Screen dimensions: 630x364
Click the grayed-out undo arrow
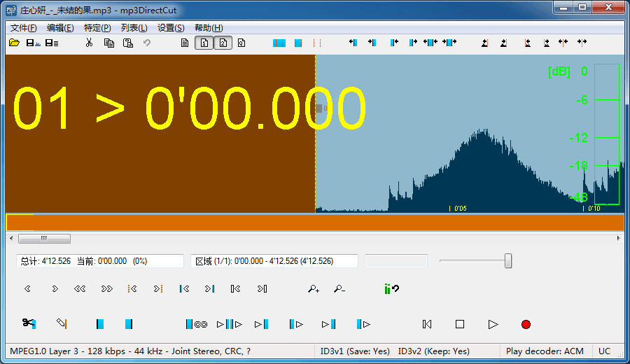click(x=147, y=43)
